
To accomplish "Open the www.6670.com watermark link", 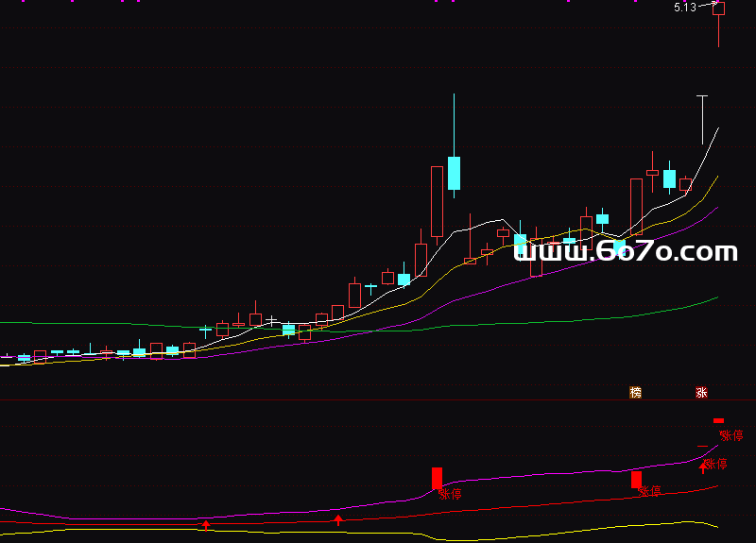I will click(x=626, y=251).
